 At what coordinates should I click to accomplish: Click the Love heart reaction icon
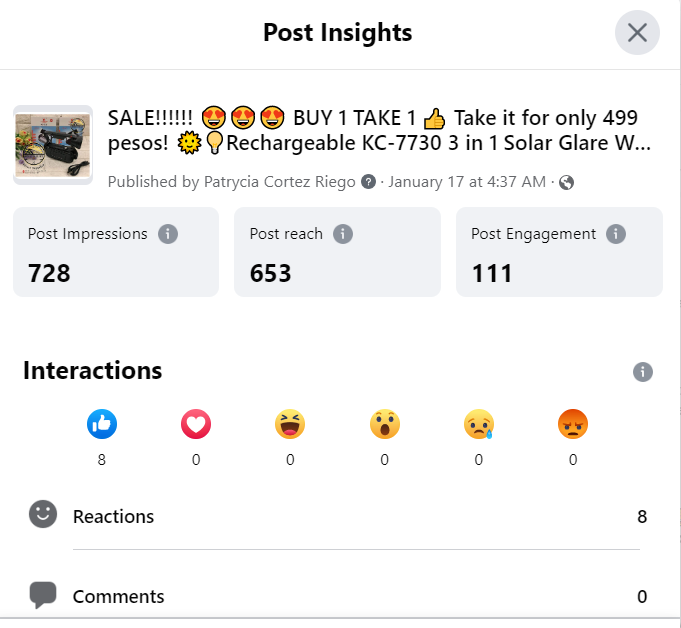196,425
